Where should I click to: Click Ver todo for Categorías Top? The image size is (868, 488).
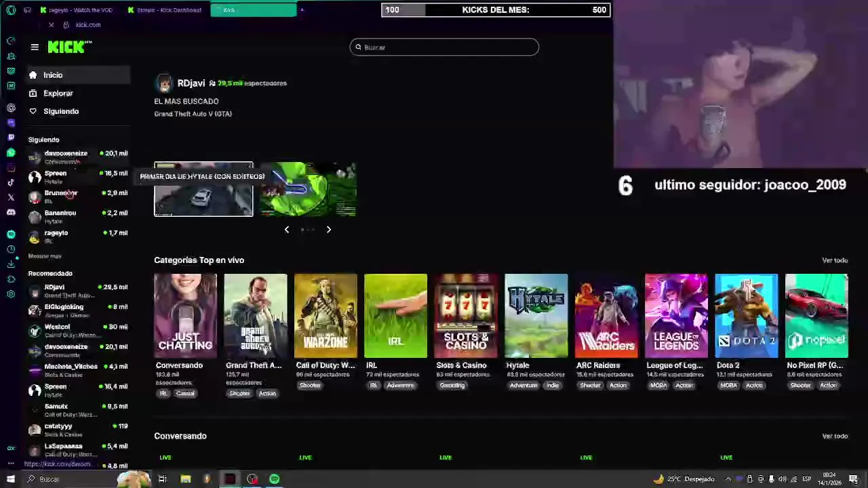[x=835, y=260]
